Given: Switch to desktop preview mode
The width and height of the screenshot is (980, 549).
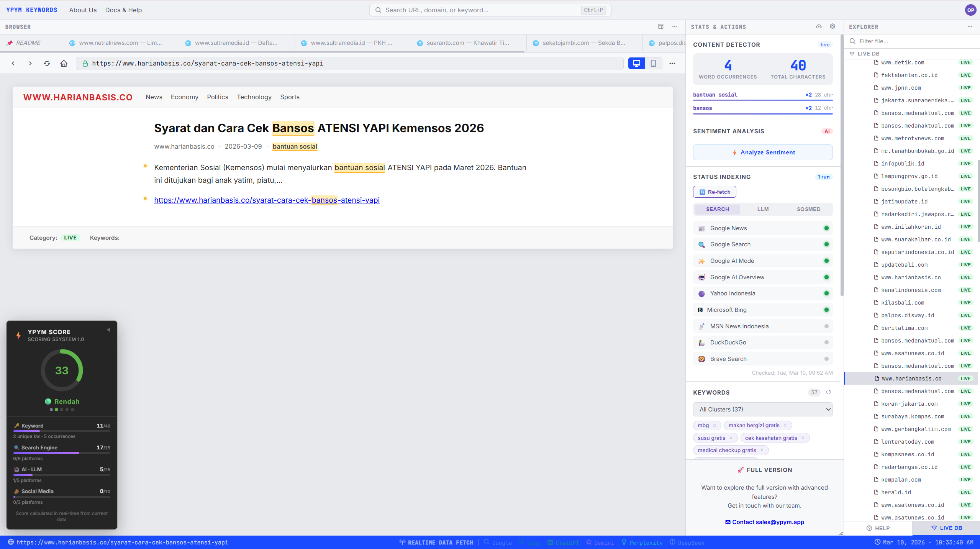Looking at the screenshot, I should (636, 64).
